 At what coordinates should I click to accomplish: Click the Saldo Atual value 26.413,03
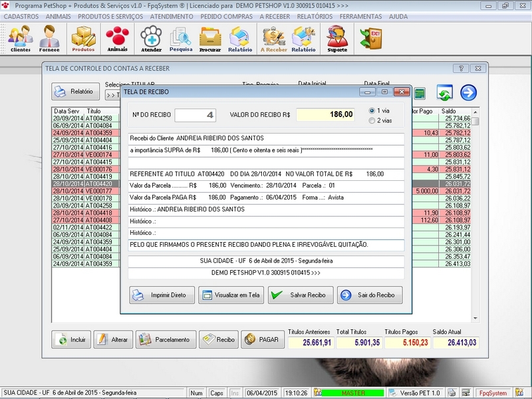(x=456, y=342)
